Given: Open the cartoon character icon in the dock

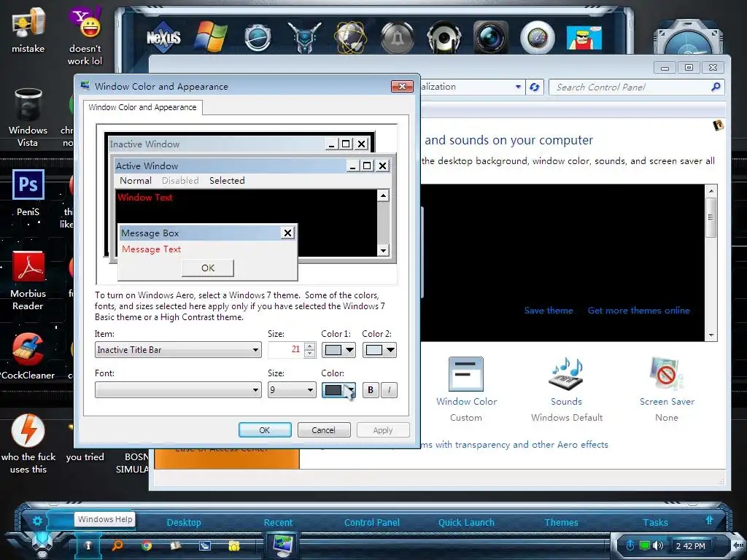Looking at the screenshot, I should 584,37.
